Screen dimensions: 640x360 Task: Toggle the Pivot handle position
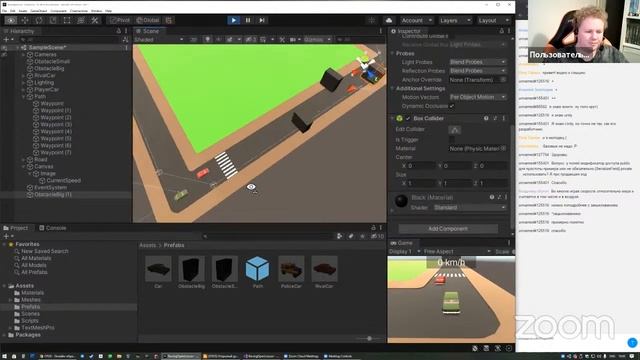120,20
